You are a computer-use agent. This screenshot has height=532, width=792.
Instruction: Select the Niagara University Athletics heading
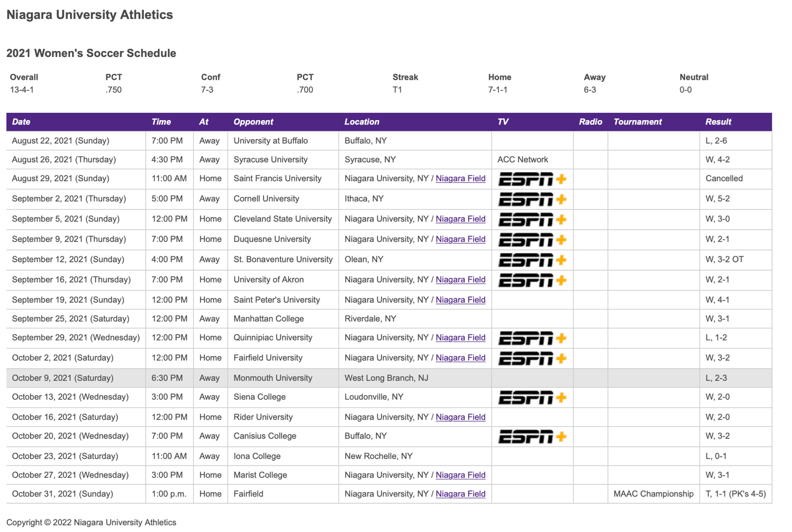pos(90,15)
